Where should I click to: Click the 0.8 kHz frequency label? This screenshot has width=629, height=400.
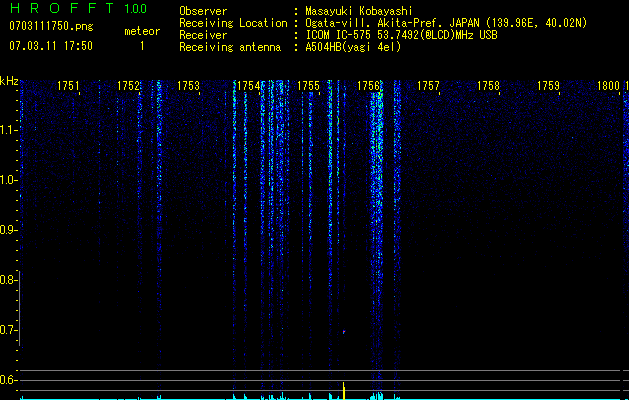click(8, 280)
